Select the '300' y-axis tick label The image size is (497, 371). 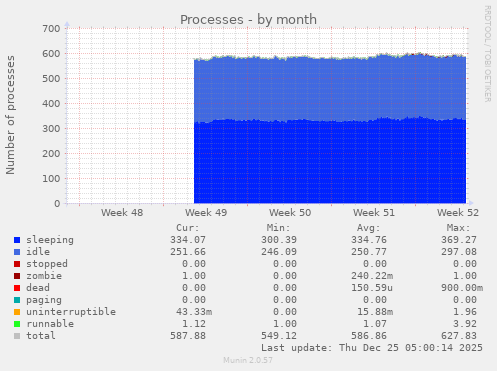[51, 129]
